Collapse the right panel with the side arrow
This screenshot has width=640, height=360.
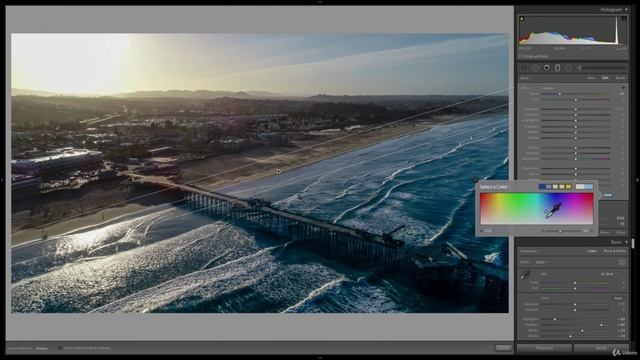(x=637, y=180)
